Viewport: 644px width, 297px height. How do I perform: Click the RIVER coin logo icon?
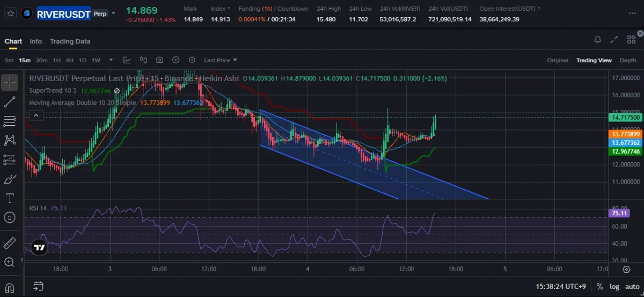point(27,13)
